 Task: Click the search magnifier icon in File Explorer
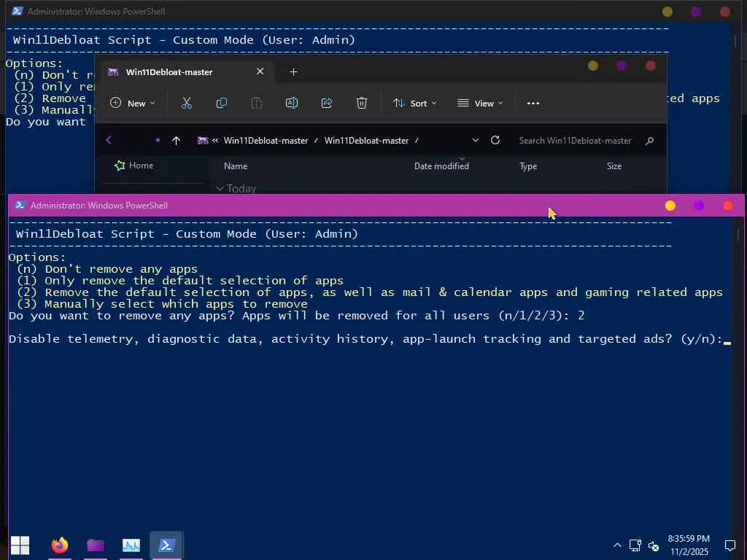pyautogui.click(x=649, y=141)
